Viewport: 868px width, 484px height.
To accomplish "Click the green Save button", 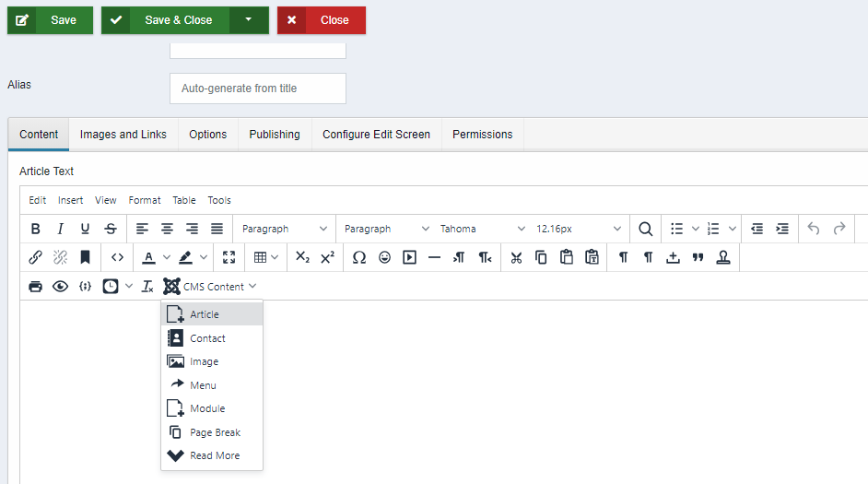I will [51, 20].
